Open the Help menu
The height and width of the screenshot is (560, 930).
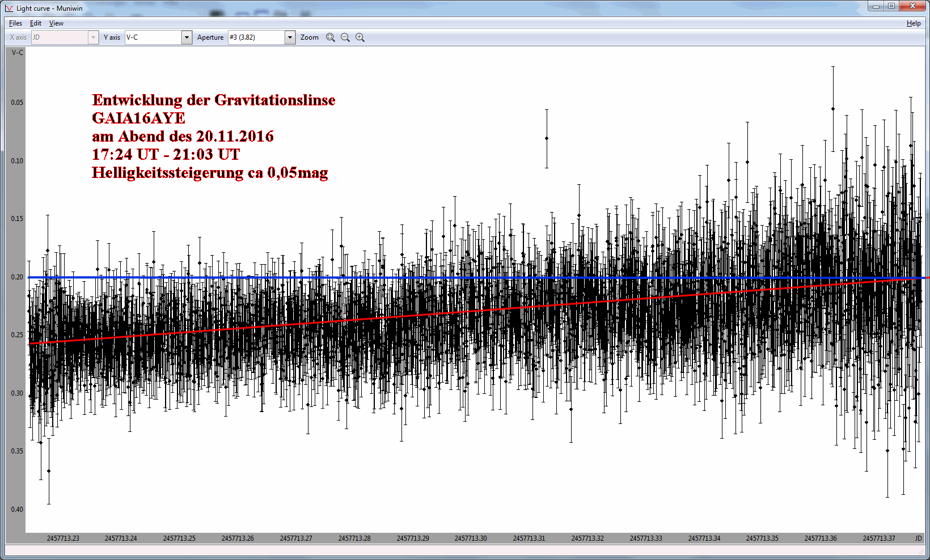tap(913, 23)
